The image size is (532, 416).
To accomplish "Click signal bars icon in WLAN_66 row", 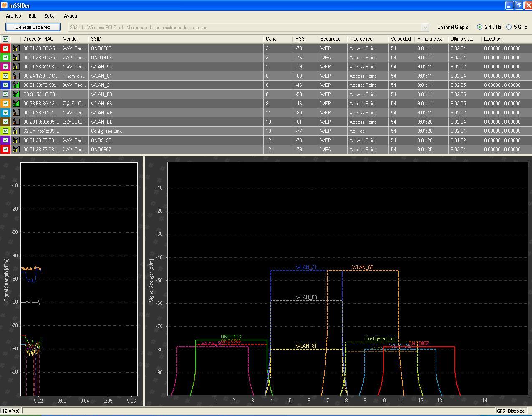I will tap(16, 104).
